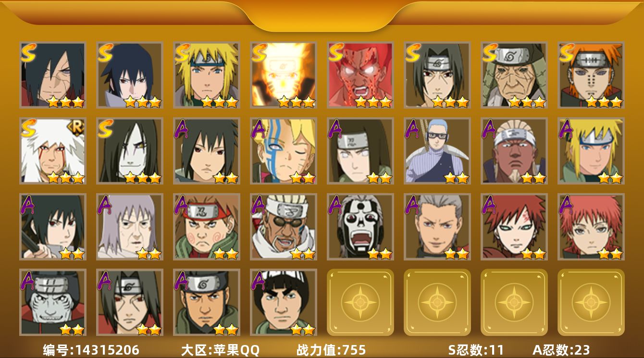Select the bowl-cut thick-eyebrowed A-rank ninja
This screenshot has height=358, width=644.
[x=283, y=302]
